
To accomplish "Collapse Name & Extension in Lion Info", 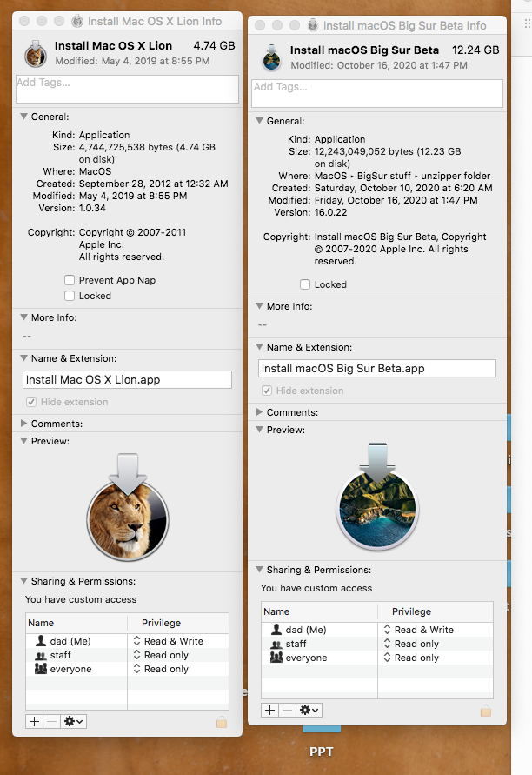I will [23, 358].
